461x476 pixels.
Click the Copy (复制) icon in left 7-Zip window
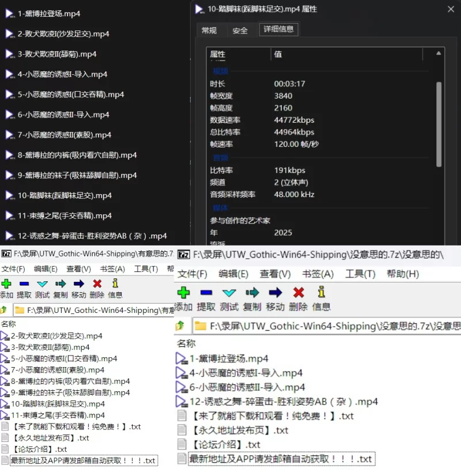61,284
